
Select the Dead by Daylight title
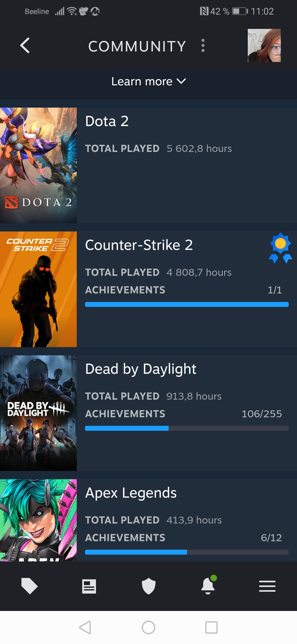pyautogui.click(x=141, y=369)
